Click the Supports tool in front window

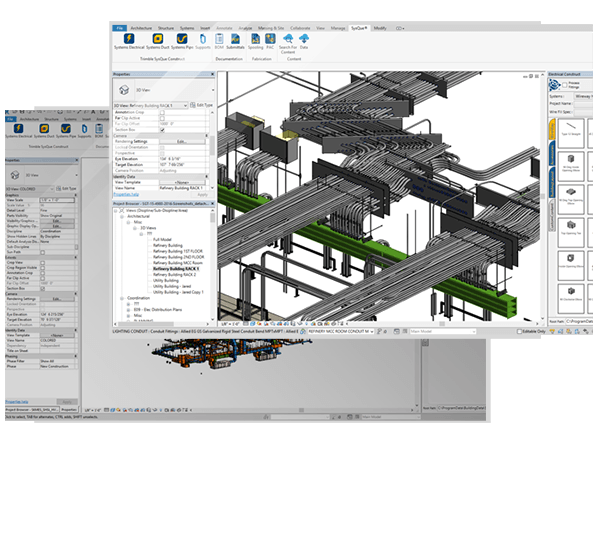point(203,41)
